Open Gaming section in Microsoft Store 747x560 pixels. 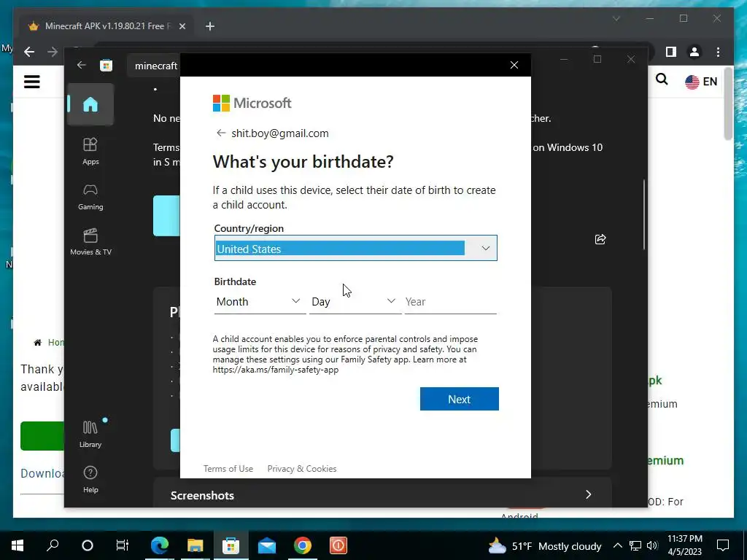click(90, 197)
